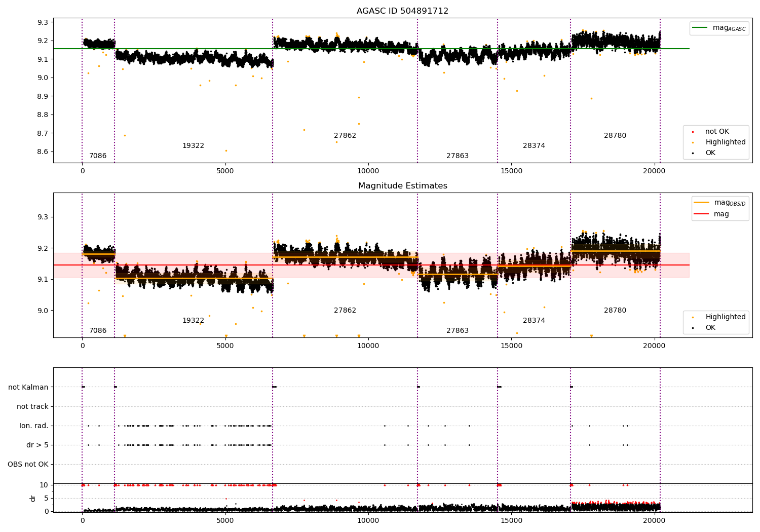The image size is (760, 532).
Task: Click y-tick 9.3 on top plot
Action: (43, 22)
